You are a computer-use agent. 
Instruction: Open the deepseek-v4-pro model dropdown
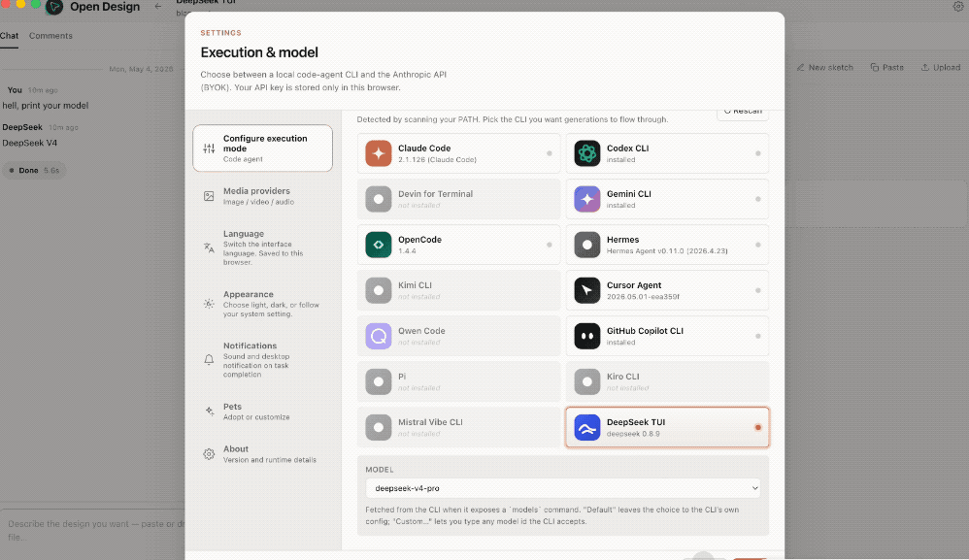pos(563,488)
